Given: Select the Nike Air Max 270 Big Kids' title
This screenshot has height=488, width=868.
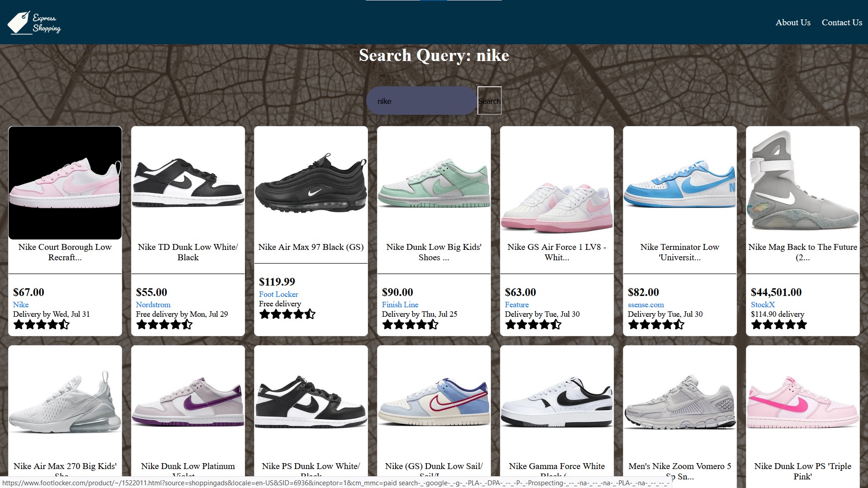Looking at the screenshot, I should [65, 470].
